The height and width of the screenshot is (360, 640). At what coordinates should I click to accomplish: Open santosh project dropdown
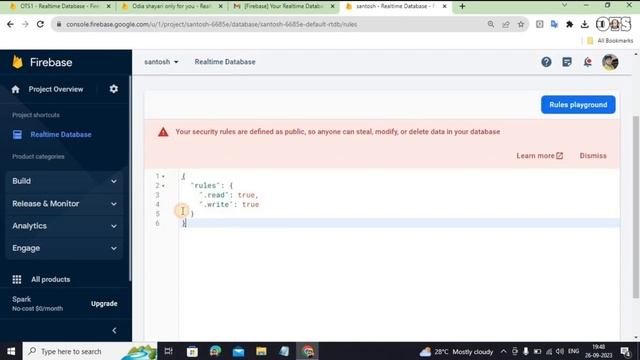161,62
